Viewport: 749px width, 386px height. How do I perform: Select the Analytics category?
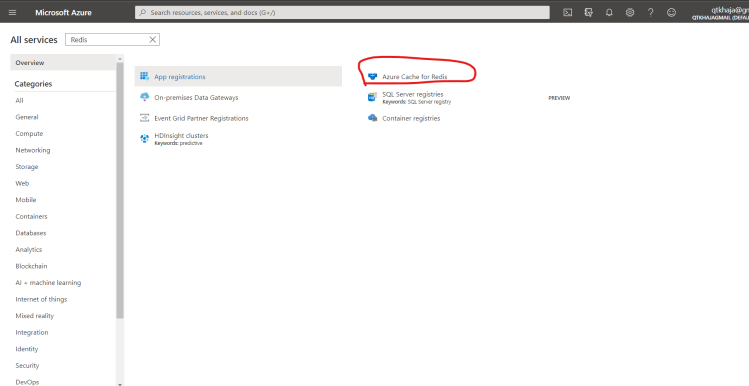[x=29, y=249]
